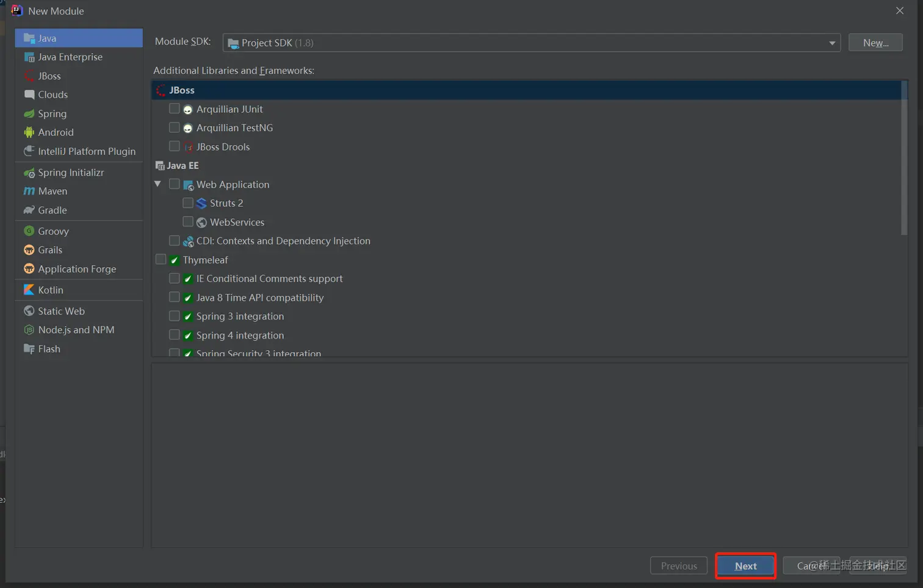This screenshot has height=588, width=923.
Task: Check Java 8 Time API compatibility box
Action: (175, 297)
